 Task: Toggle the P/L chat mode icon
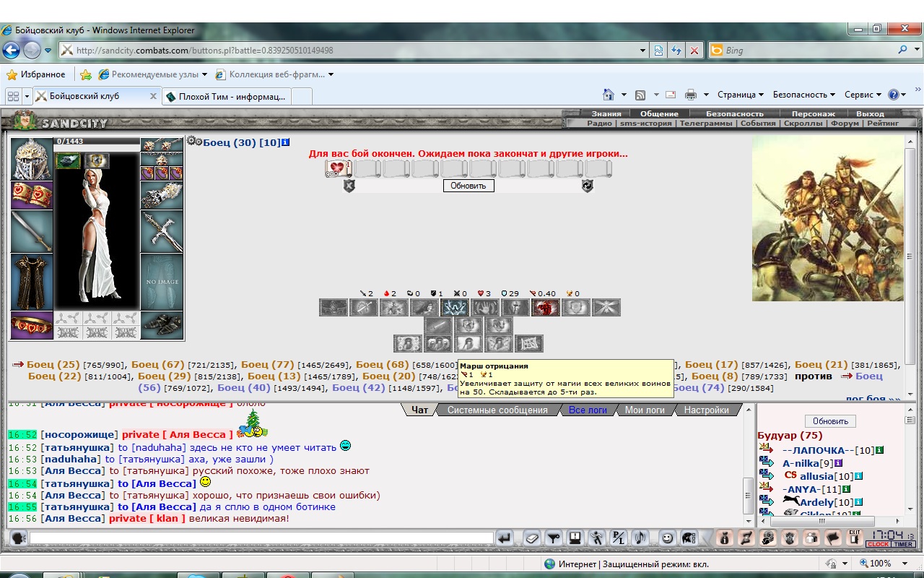click(x=618, y=538)
